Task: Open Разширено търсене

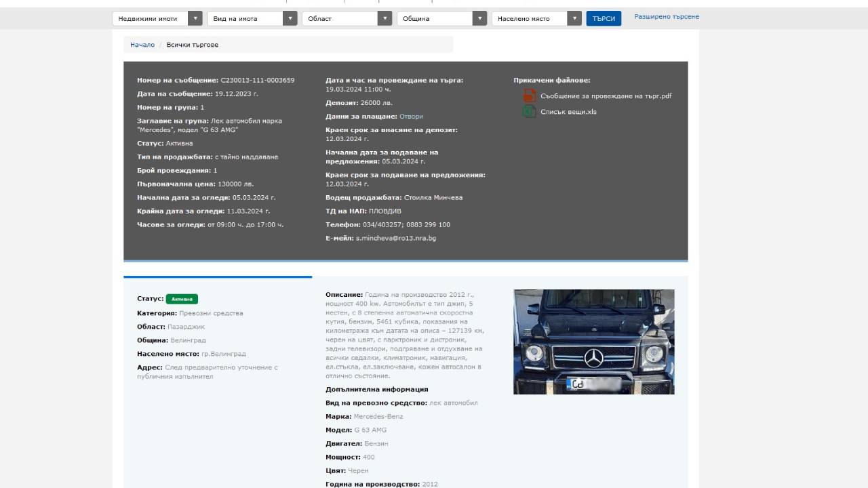Action: pos(666,16)
